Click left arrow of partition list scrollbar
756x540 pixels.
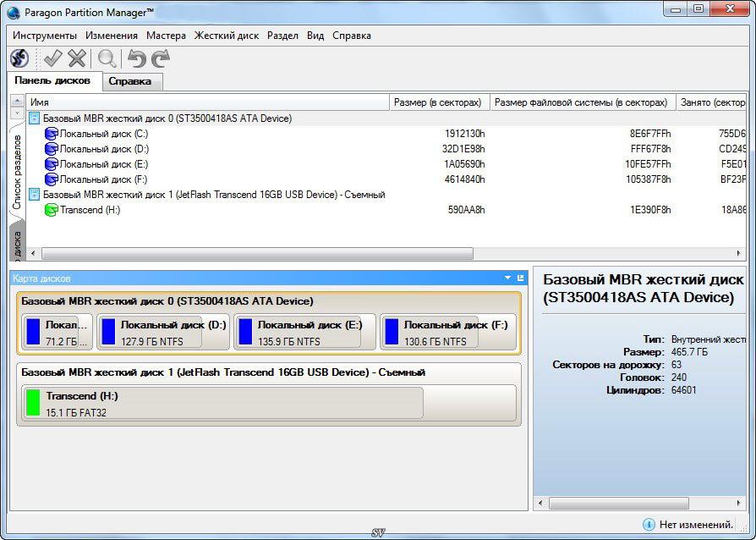(x=33, y=253)
